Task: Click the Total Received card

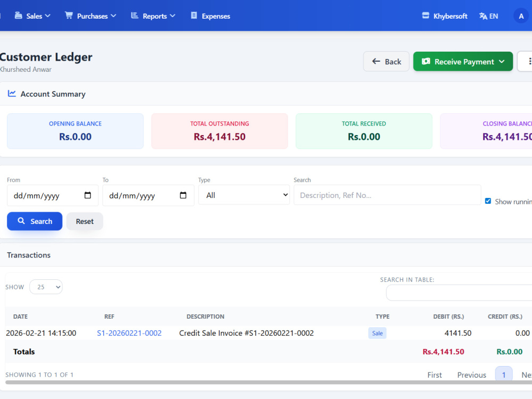Action: [x=364, y=131]
